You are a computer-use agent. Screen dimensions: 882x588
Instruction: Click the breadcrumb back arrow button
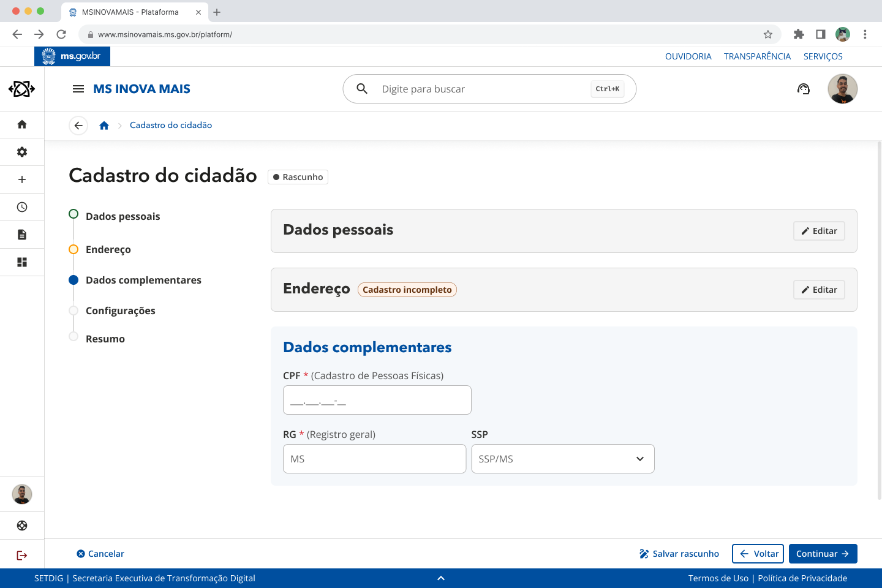tap(78, 126)
